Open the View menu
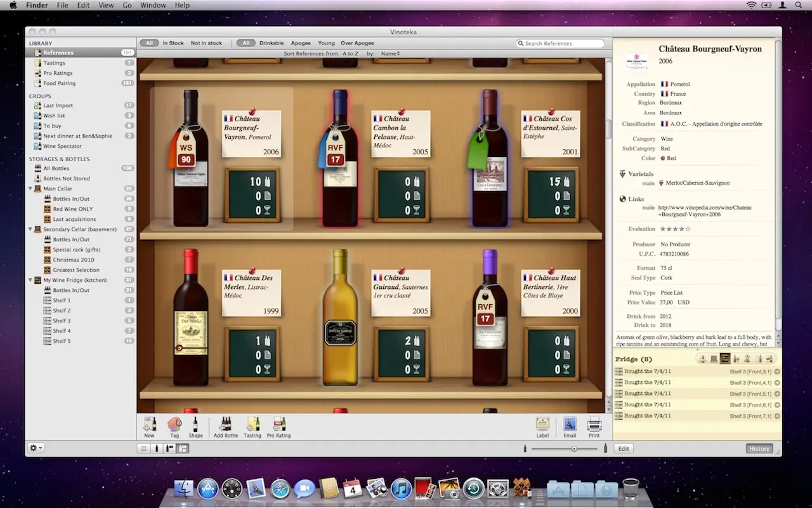The height and width of the screenshot is (508, 812). 106,5
